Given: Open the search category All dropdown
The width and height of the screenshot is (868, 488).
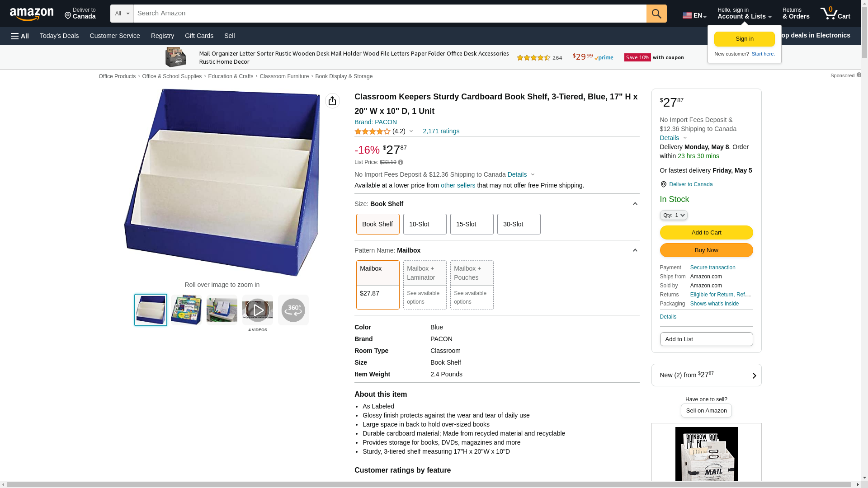Looking at the screenshot, I should [122, 14].
